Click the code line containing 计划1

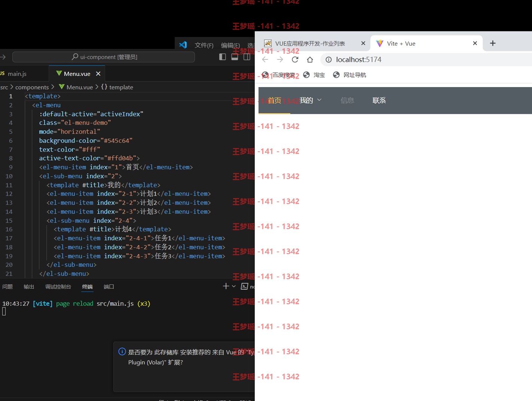point(129,194)
